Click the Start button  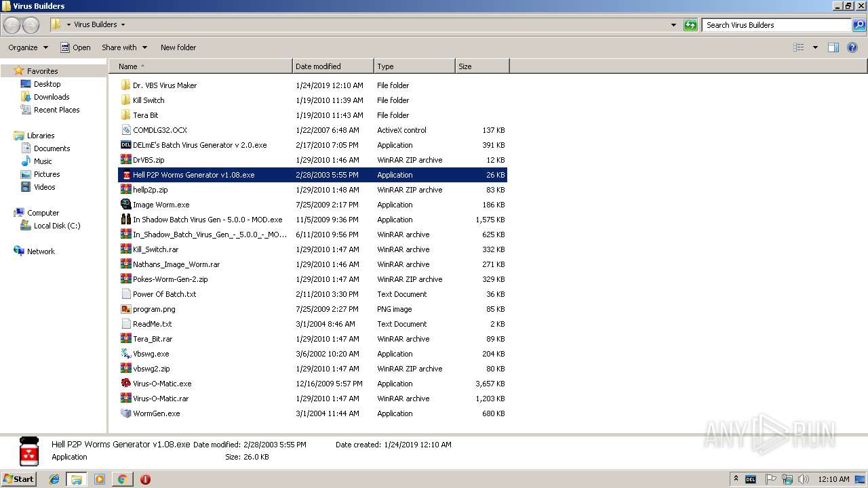tap(18, 479)
